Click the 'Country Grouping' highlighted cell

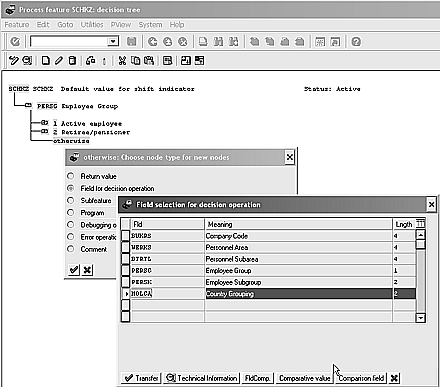[x=299, y=294]
